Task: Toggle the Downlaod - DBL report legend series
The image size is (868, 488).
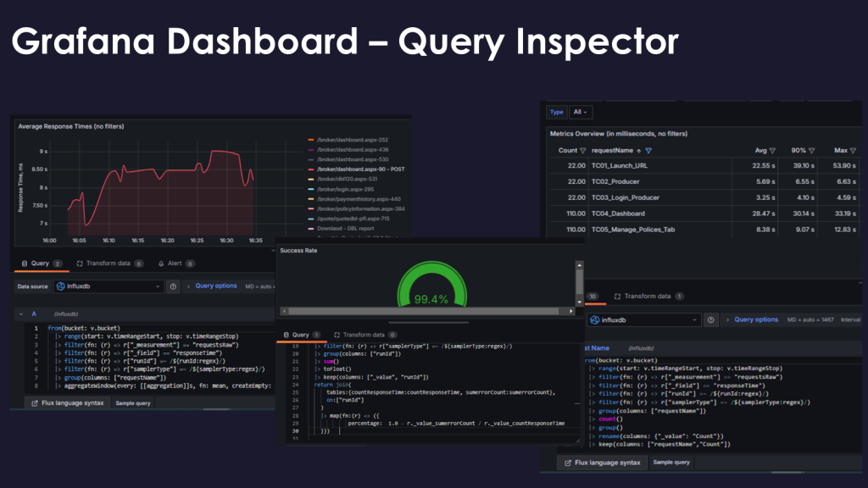Action: tap(346, 229)
